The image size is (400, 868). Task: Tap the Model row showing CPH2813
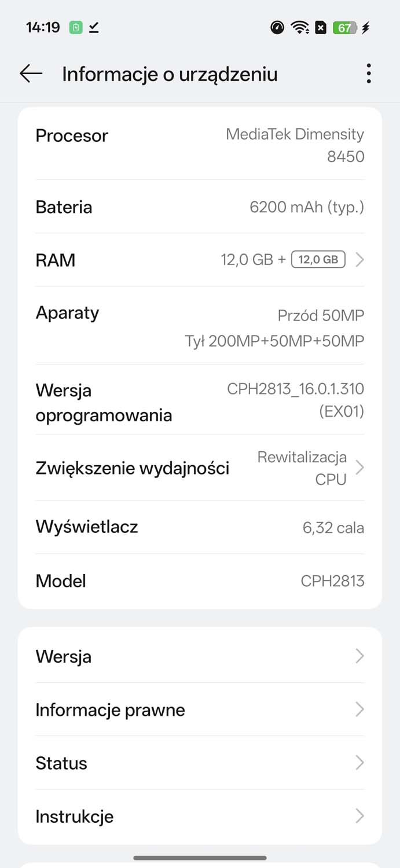200,580
